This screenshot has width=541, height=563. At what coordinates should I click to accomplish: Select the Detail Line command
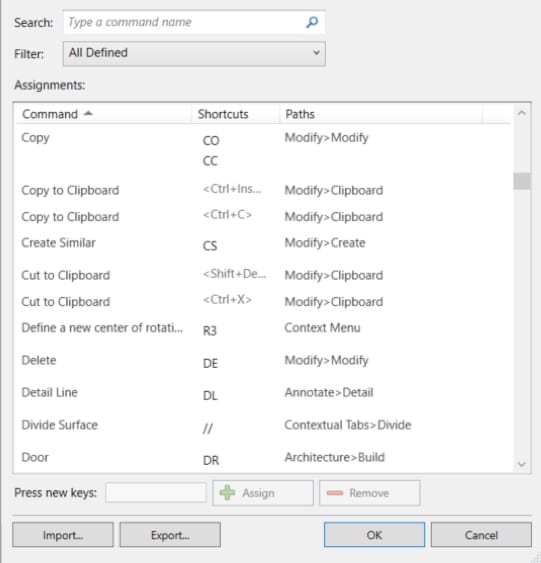tap(50, 392)
